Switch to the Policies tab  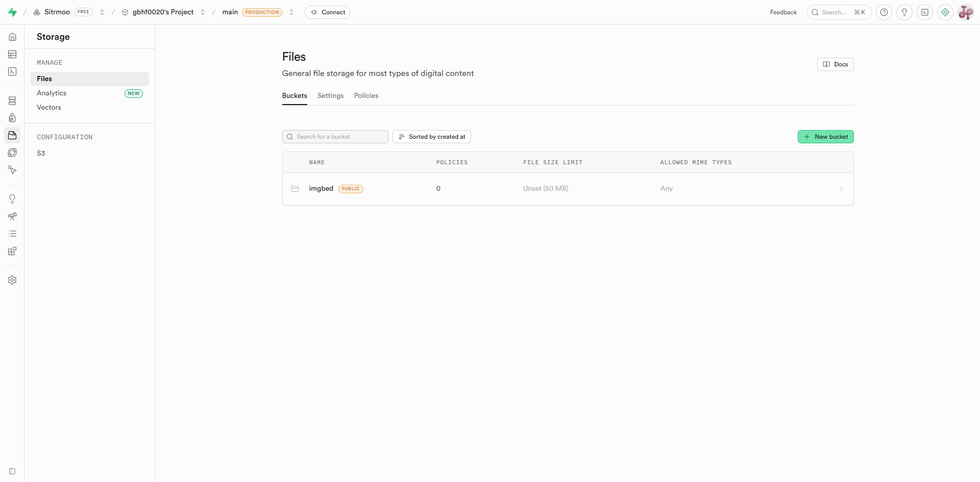[366, 96]
